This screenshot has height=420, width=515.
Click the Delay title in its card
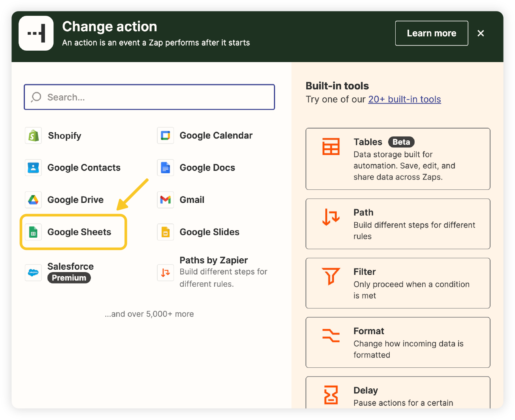366,390
